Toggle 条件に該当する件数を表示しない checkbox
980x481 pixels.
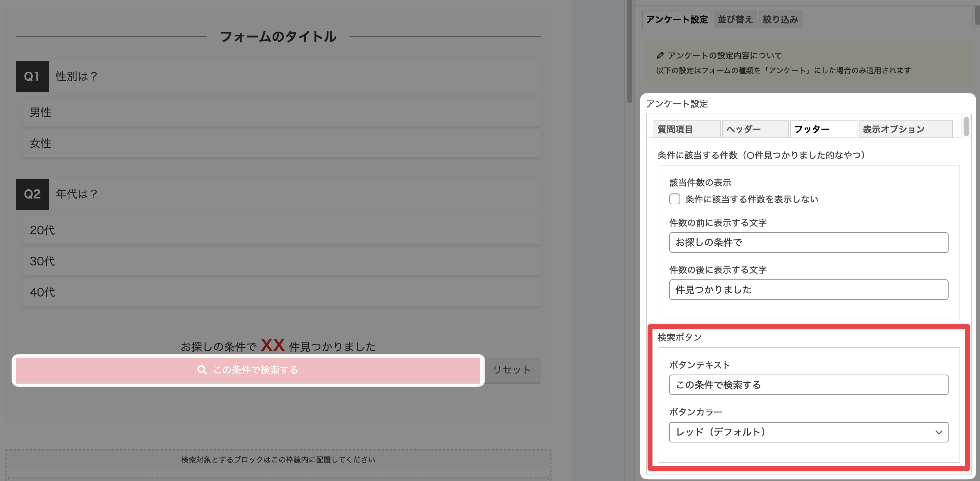pos(674,199)
